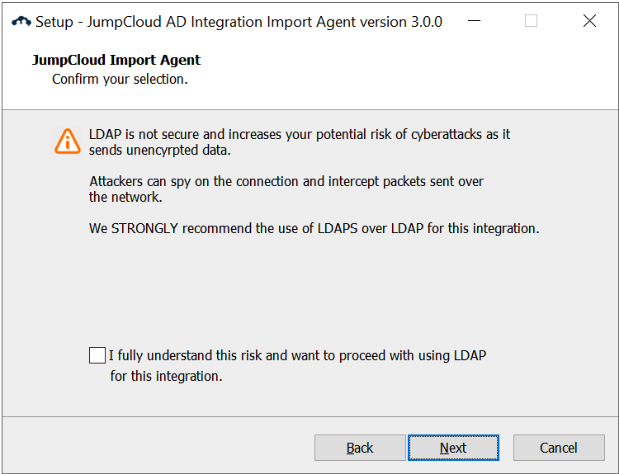
Task: Click the "for this integration." checkbox label line
Action: (x=166, y=376)
